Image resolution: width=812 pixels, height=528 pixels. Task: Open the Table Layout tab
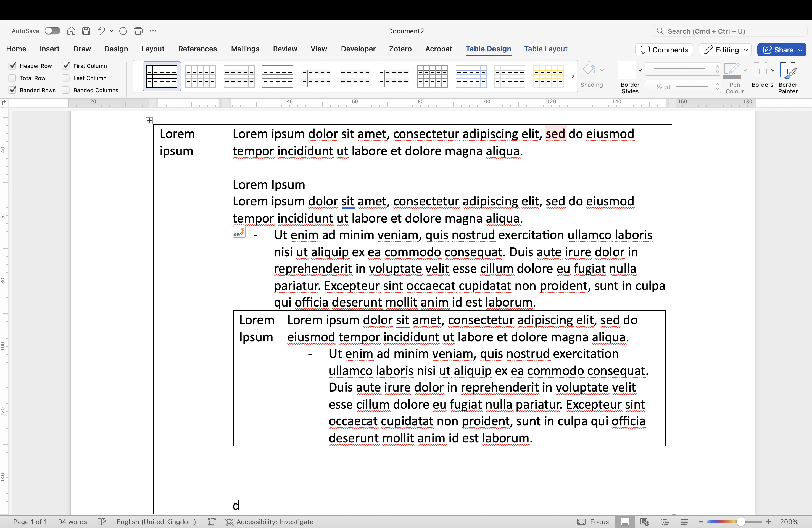(545, 49)
